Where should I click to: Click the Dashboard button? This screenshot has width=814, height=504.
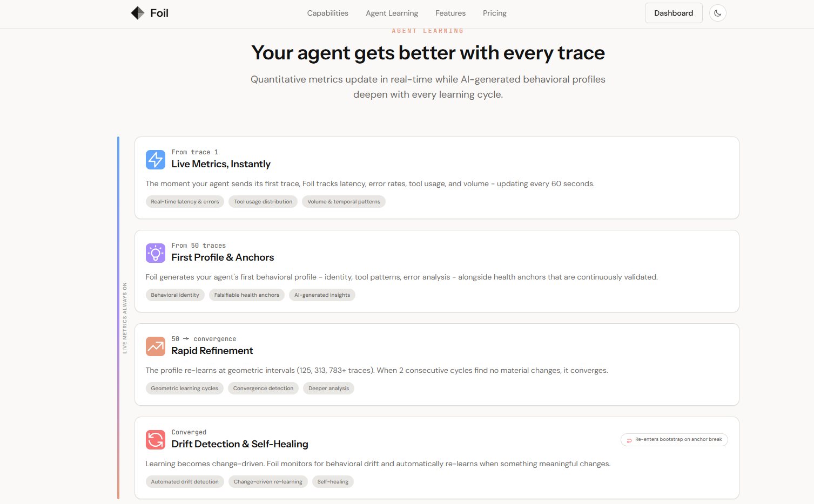[674, 13]
